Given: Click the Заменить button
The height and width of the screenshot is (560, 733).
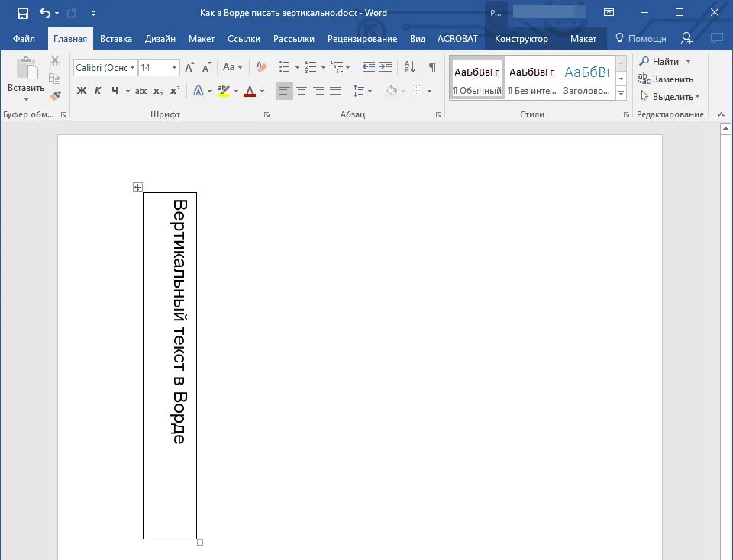Looking at the screenshot, I should point(666,79).
